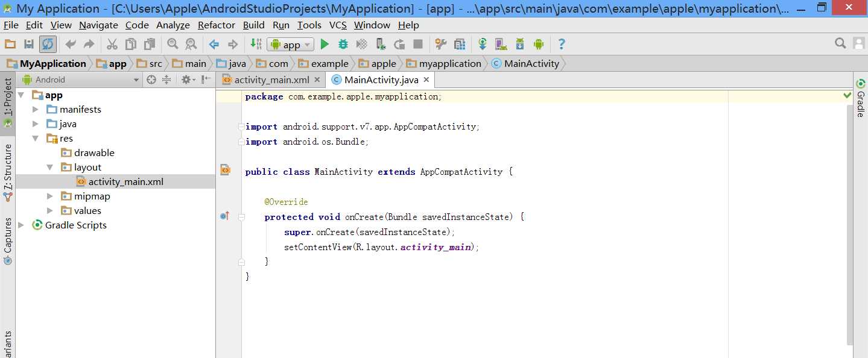Toggle the Z: Structure side panel tab
This screenshot has width=868, height=358.
8,172
